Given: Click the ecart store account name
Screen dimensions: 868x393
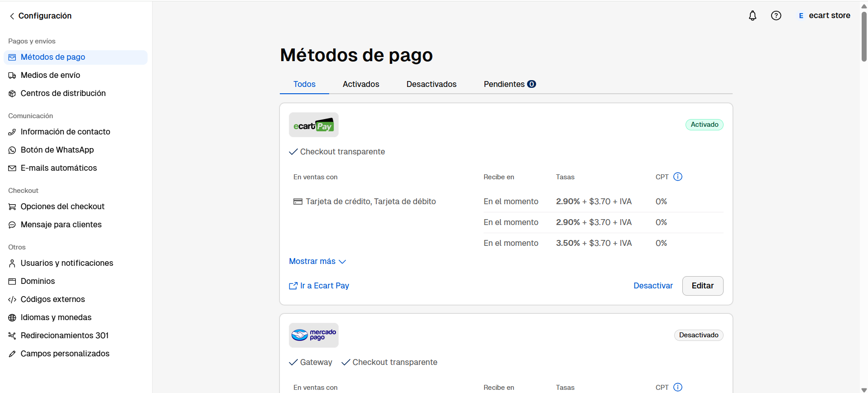Looking at the screenshot, I should coord(830,15).
